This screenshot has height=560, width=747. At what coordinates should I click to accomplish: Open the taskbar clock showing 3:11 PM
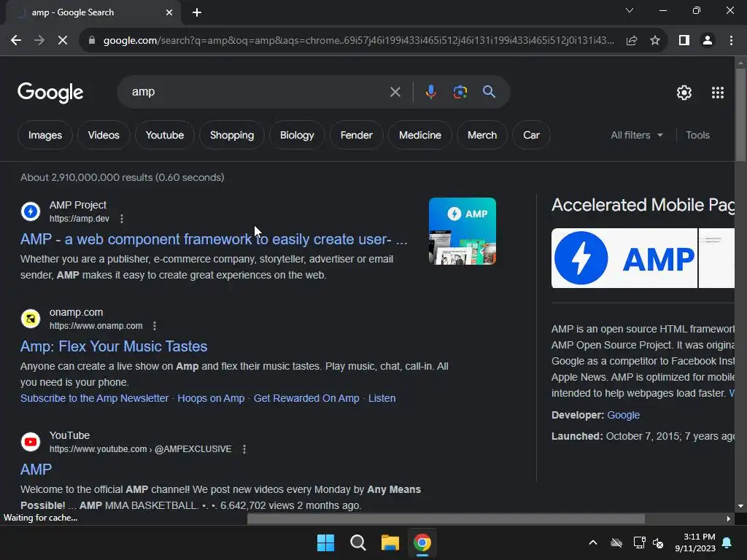695,542
